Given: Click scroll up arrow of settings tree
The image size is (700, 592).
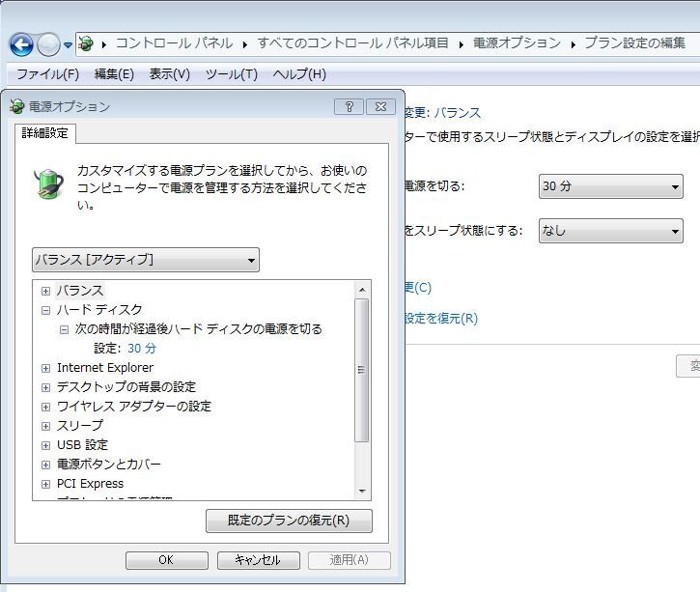Looking at the screenshot, I should (362, 290).
